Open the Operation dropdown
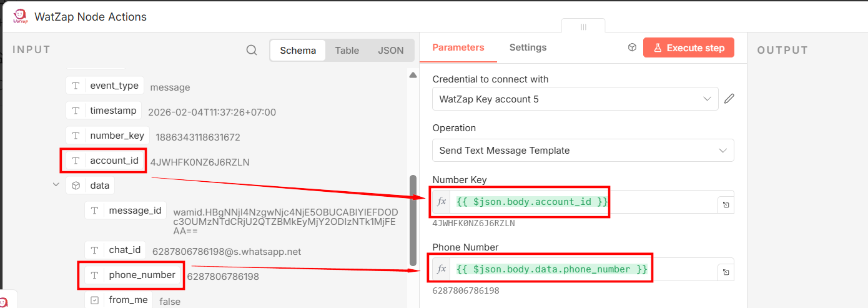Viewport: 868px width, 308px height. [583, 151]
